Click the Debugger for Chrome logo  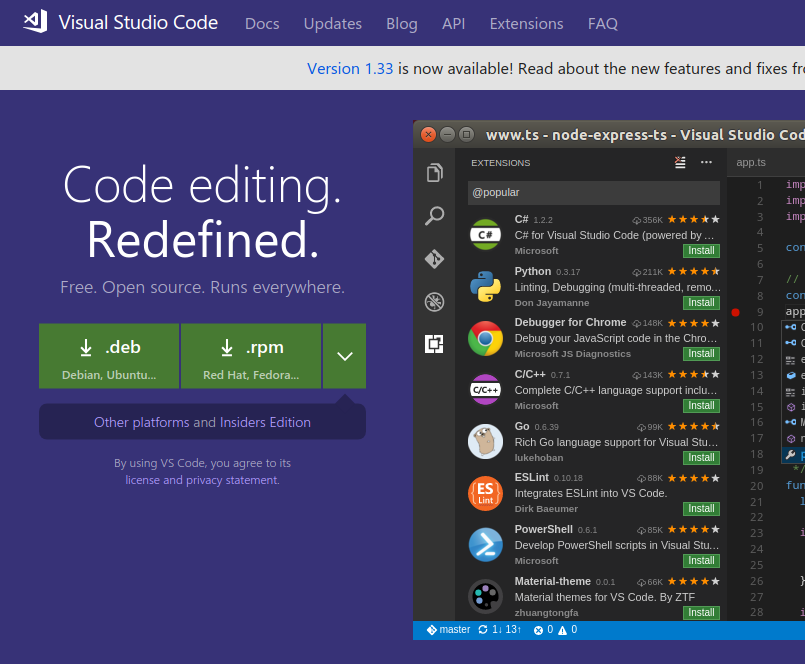click(485, 338)
